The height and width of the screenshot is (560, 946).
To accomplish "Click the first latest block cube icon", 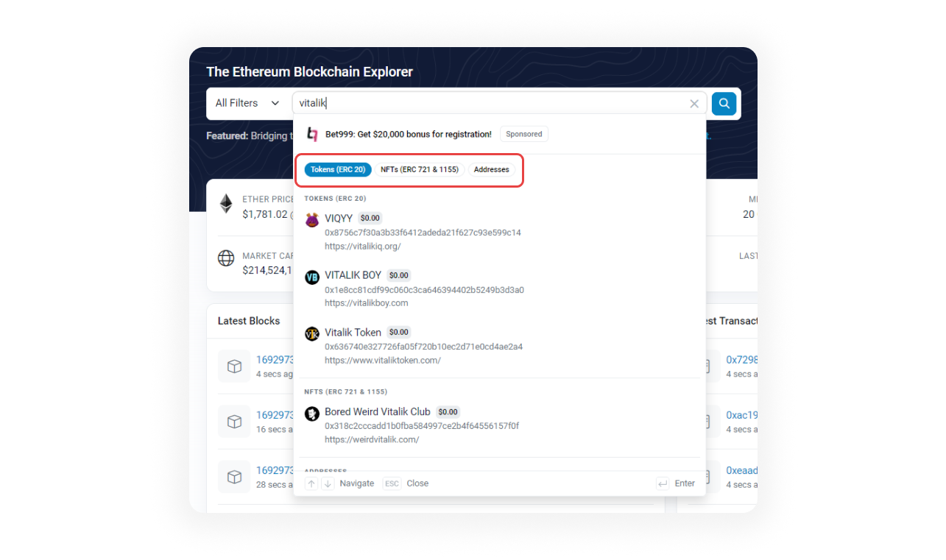I will [234, 366].
